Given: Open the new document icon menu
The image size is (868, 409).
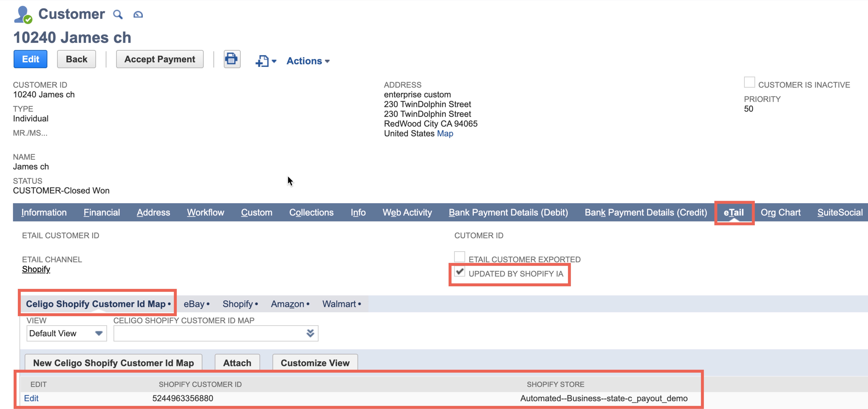Looking at the screenshot, I should click(x=266, y=61).
